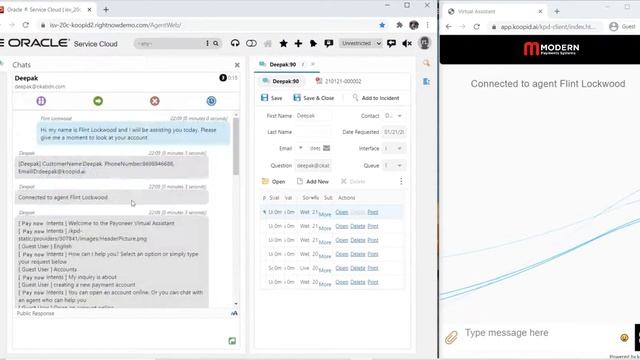
Task: Open the three-dot menu beside Add New
Action: [x=401, y=181]
